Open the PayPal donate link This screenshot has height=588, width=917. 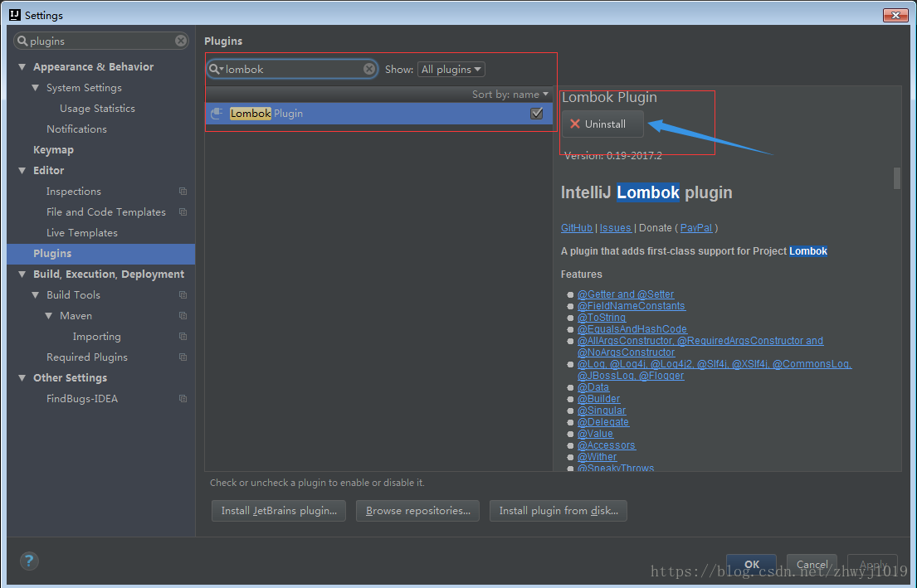(696, 228)
